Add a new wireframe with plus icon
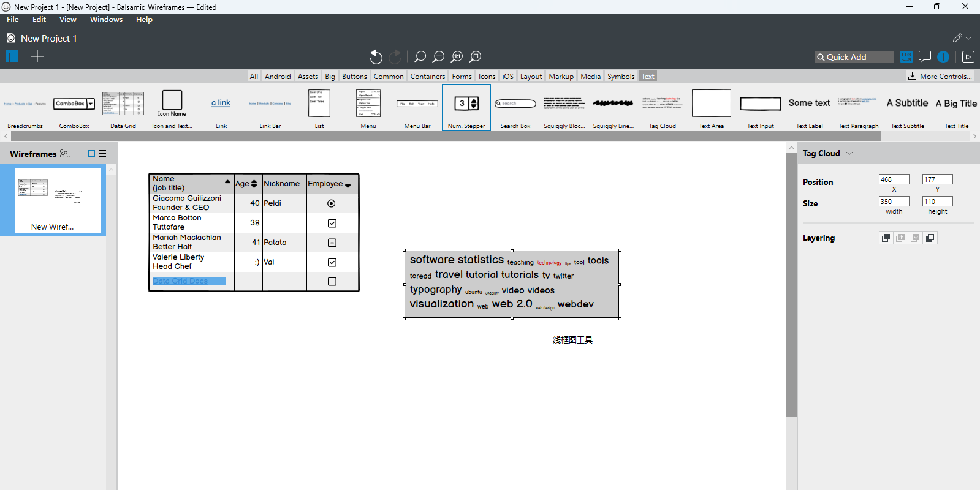Image resolution: width=980 pixels, height=490 pixels. coord(37,57)
